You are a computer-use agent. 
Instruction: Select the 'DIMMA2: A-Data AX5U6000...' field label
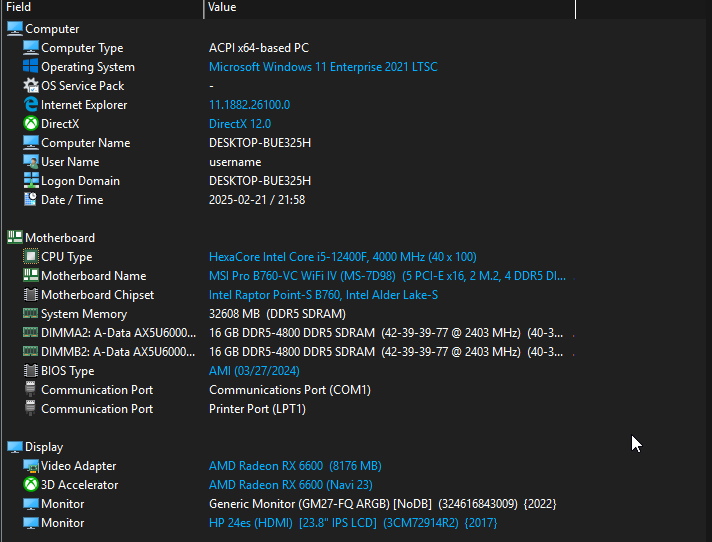click(x=119, y=333)
